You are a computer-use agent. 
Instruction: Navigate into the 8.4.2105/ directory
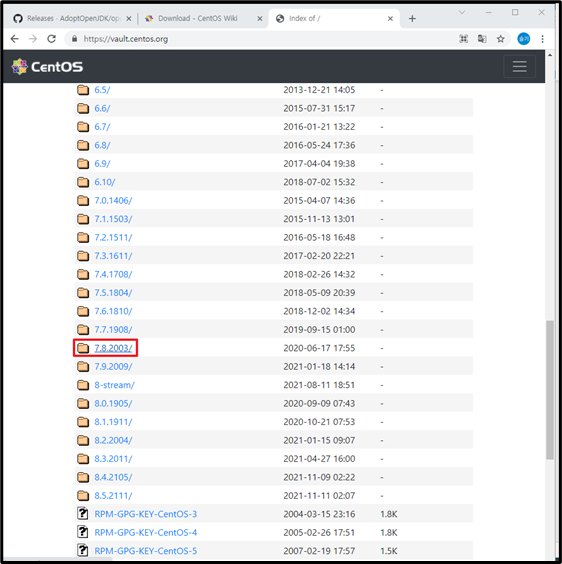coord(113,477)
